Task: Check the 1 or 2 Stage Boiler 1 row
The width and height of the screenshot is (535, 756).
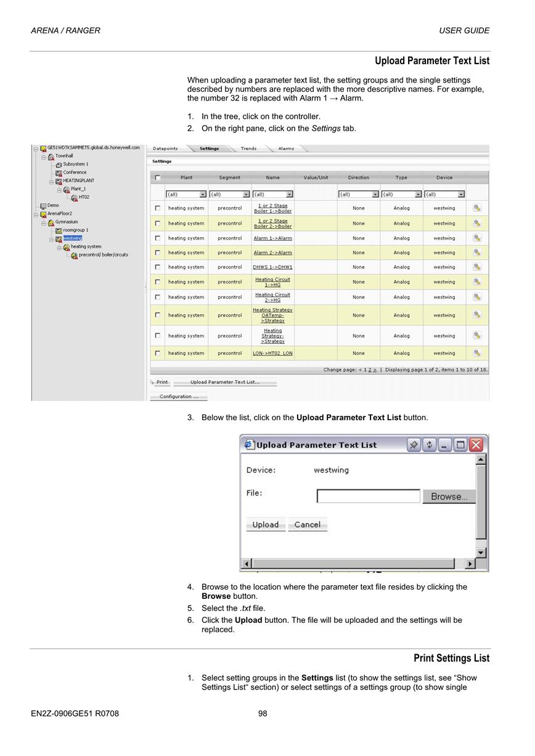Action: 158,208
